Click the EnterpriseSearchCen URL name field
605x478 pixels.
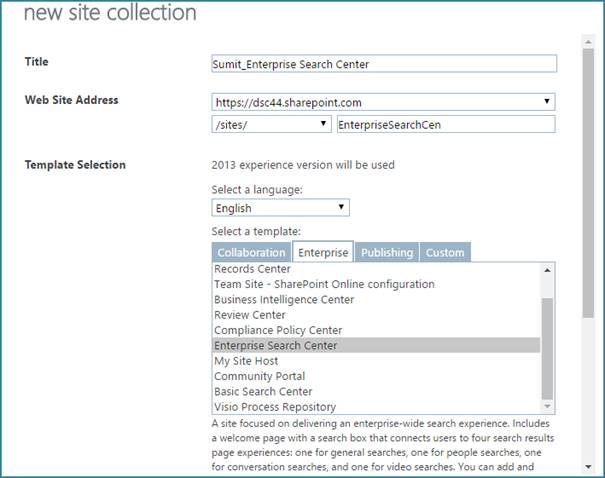tap(446, 124)
